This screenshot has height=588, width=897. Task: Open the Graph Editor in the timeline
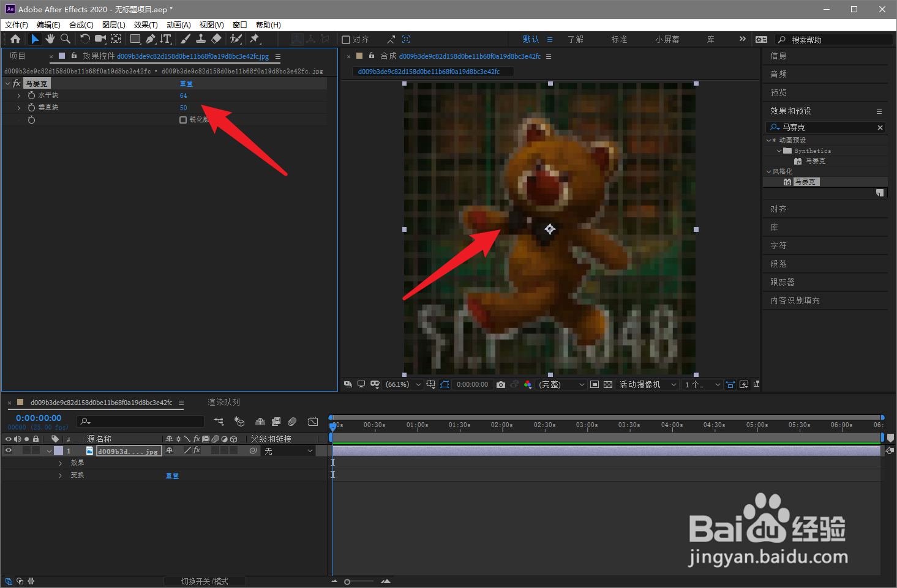[313, 422]
